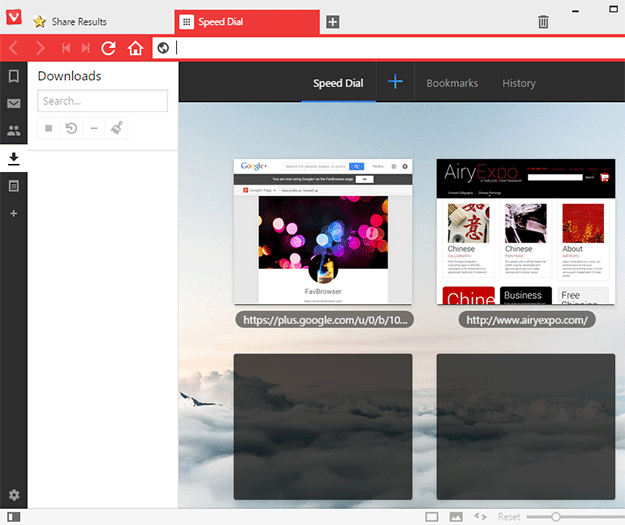The image size is (625, 525).
Task: Adjust the page zoom slider handle
Action: 556,516
